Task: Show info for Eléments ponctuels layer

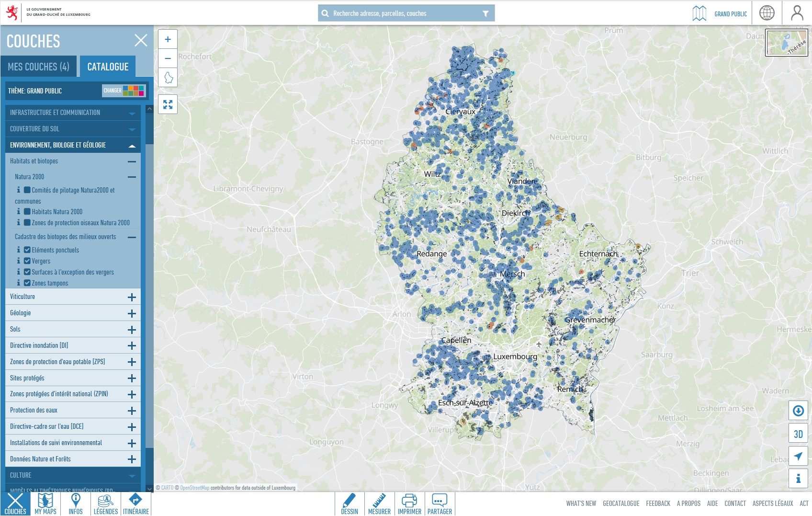Action: (x=18, y=250)
